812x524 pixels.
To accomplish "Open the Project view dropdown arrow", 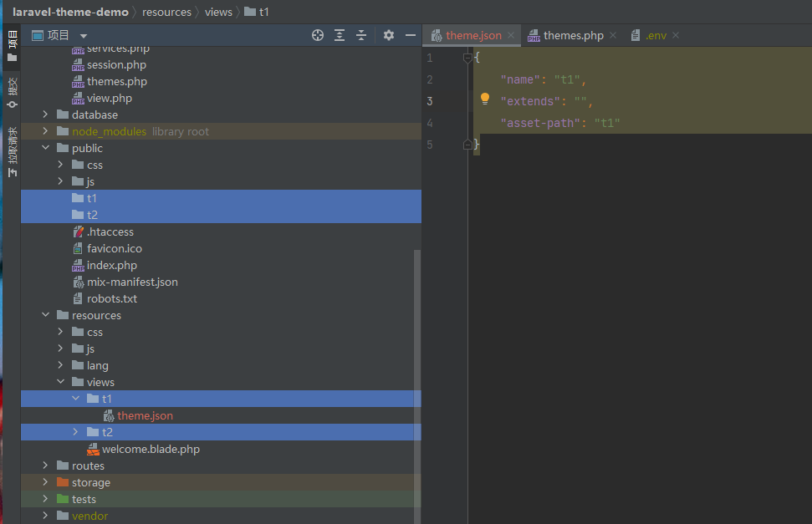I will (x=84, y=36).
